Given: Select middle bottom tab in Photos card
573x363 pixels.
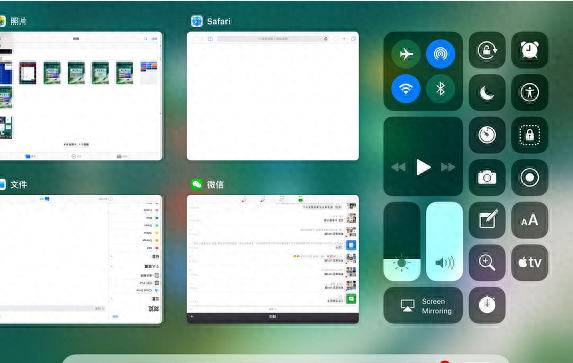Looking at the screenshot, I should pyautogui.click(x=76, y=156).
